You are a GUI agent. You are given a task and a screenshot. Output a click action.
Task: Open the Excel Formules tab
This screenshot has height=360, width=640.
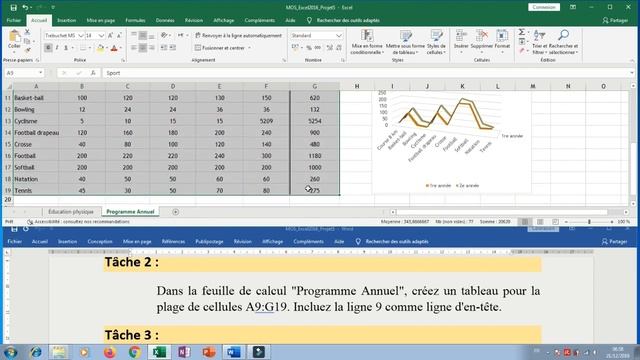click(x=135, y=20)
